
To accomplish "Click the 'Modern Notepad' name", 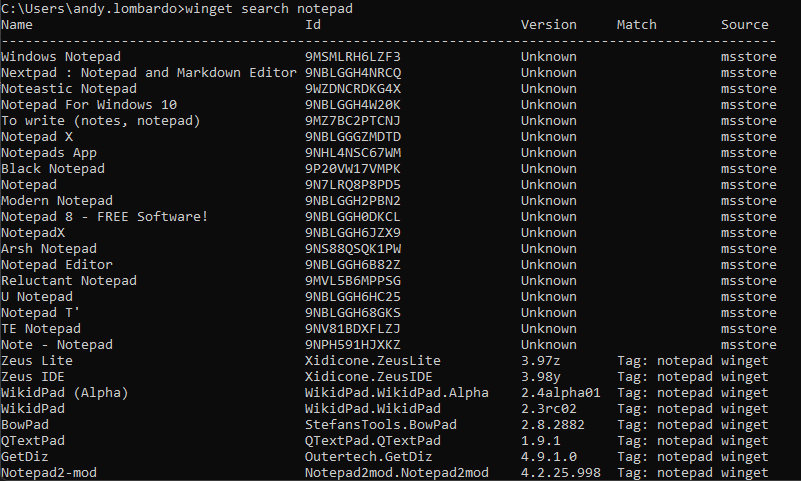I will [x=57, y=201].
